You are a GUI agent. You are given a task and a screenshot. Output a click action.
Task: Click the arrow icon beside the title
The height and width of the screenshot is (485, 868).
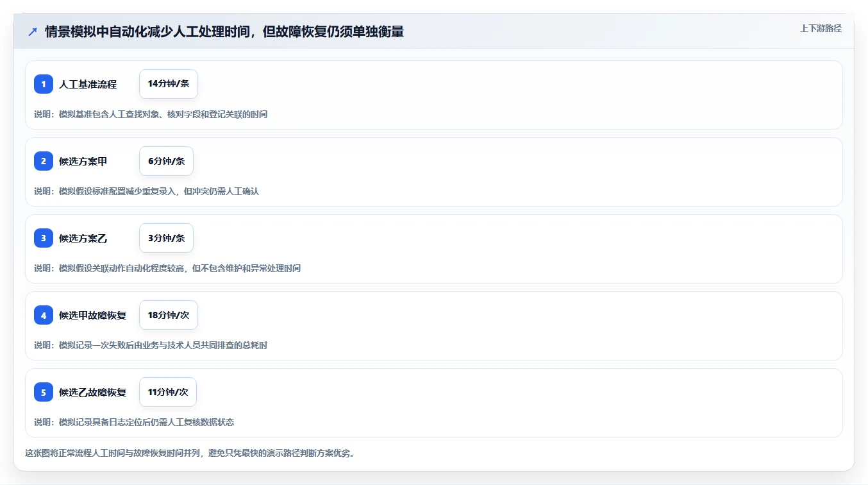click(x=33, y=31)
